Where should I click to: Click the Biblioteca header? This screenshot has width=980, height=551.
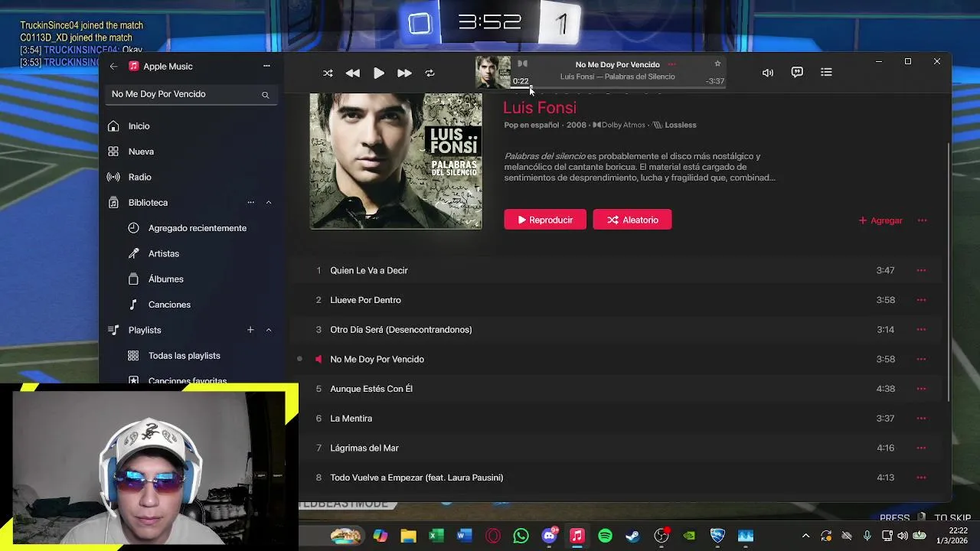point(148,203)
